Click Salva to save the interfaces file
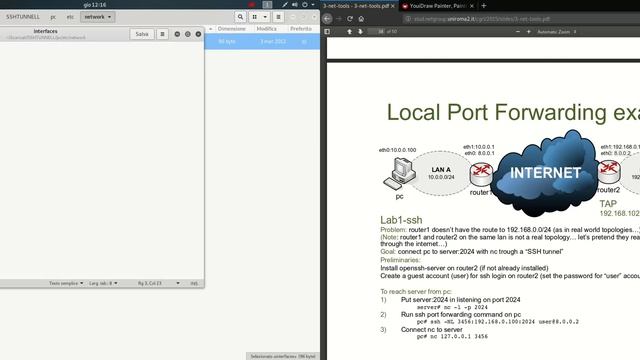This screenshot has width=640, height=360. click(142, 34)
